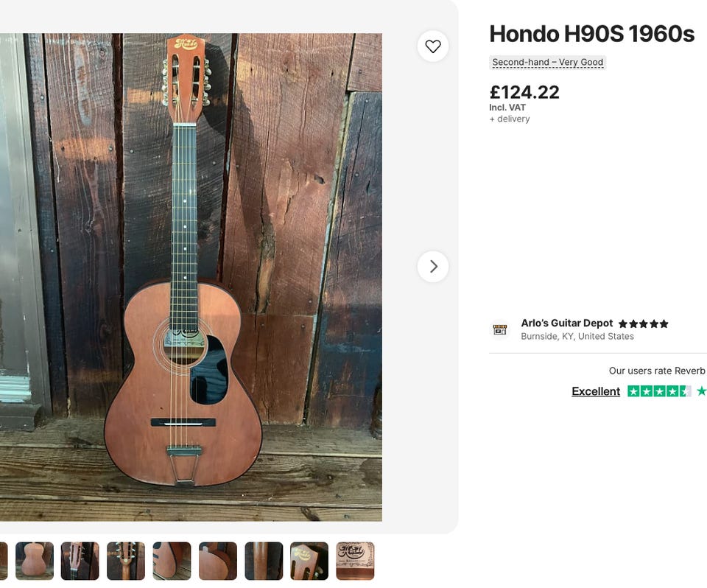Click the seller's five-star rating
707x588 pixels.
pyautogui.click(x=643, y=323)
